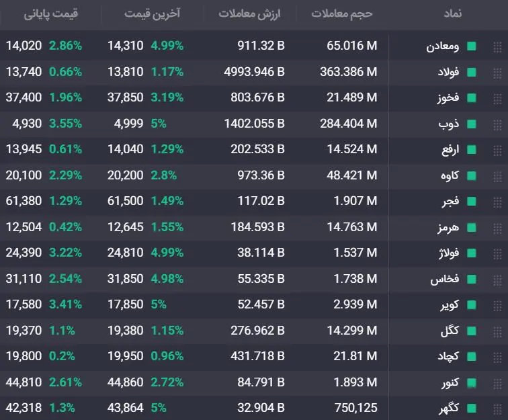Click the drag handle for ومعادن row
508x420 pixels.
click(x=497, y=47)
